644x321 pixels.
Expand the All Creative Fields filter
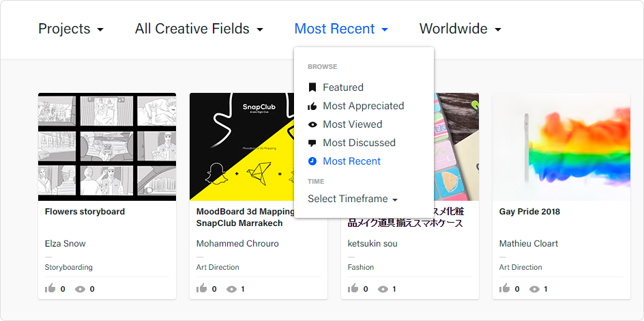199,29
